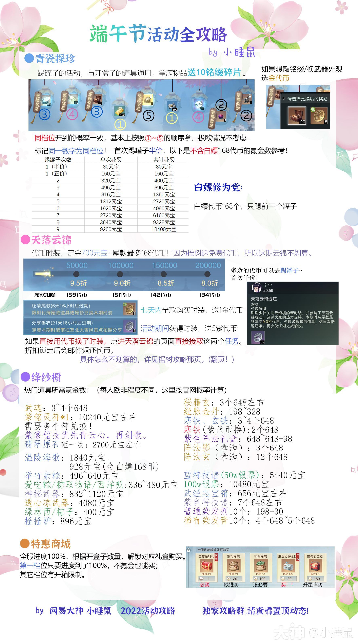The height and width of the screenshot is (644, 358).
Task: Click the 1（半价） table row label
Action: (x=56, y=166)
